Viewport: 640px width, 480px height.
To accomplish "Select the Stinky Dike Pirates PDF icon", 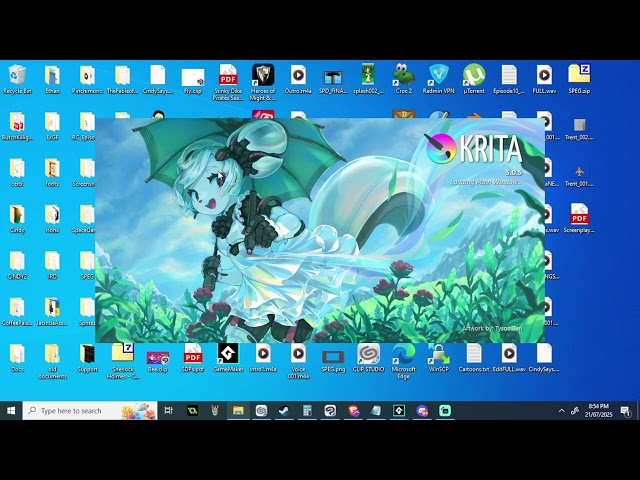I will (x=228, y=82).
